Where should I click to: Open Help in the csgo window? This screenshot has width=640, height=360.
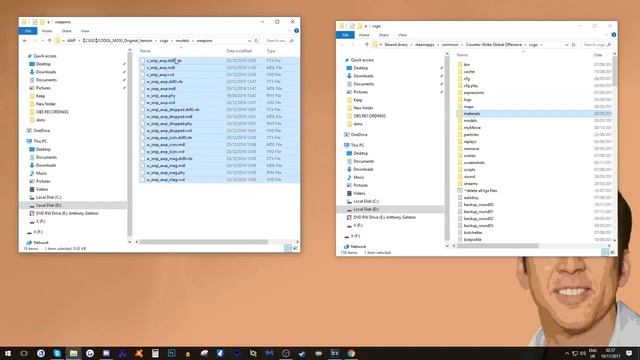(x=613, y=35)
